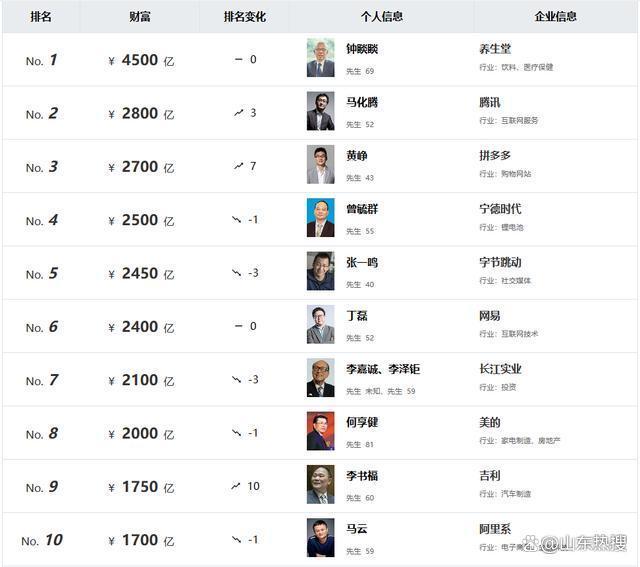Click the up-trend arrow beside 黄峥's rank change
Screen dimensions: 640x567
click(x=238, y=166)
